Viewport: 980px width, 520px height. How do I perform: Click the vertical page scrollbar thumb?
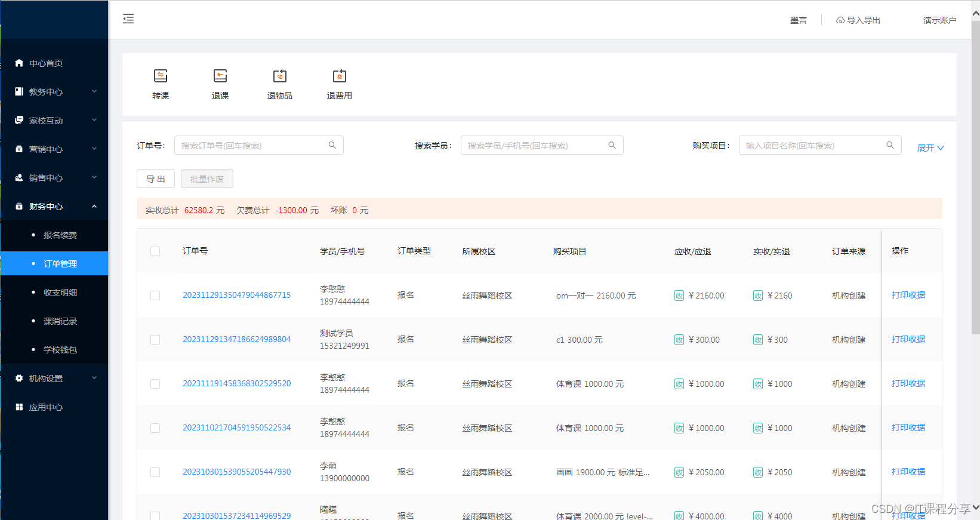click(x=975, y=178)
